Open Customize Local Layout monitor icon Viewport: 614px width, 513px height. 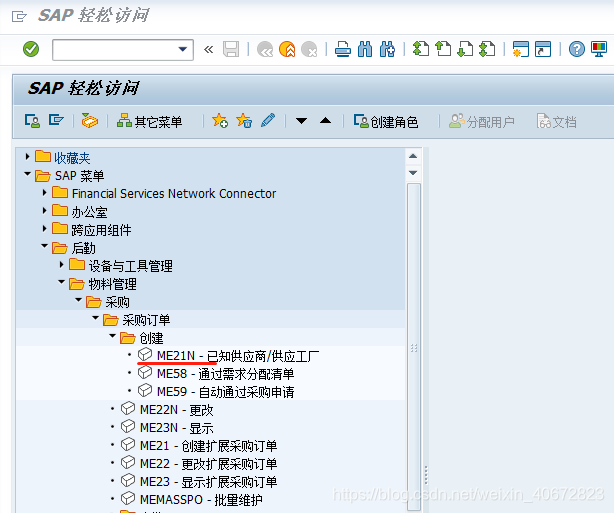[x=599, y=49]
